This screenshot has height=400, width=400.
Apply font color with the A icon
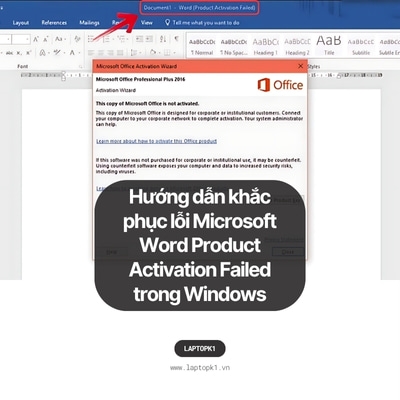(x=72, y=53)
